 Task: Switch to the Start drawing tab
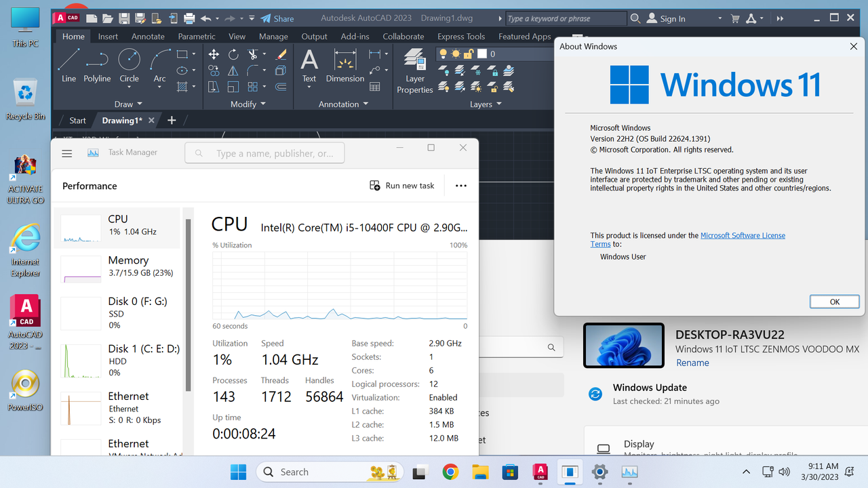point(77,121)
